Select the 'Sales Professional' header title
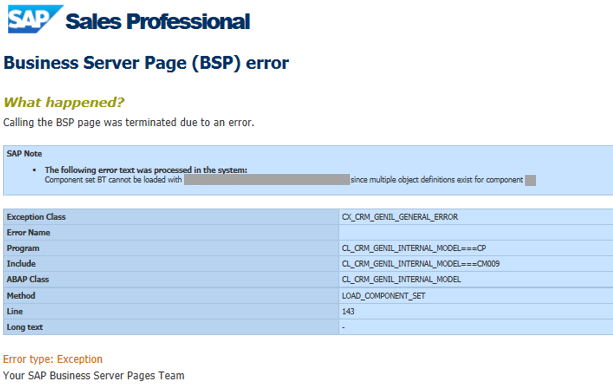 click(x=158, y=21)
